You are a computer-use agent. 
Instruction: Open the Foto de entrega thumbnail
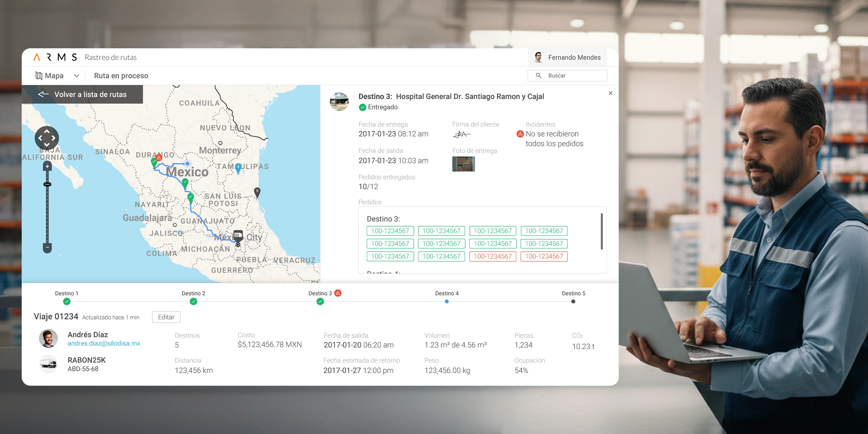[x=463, y=164]
